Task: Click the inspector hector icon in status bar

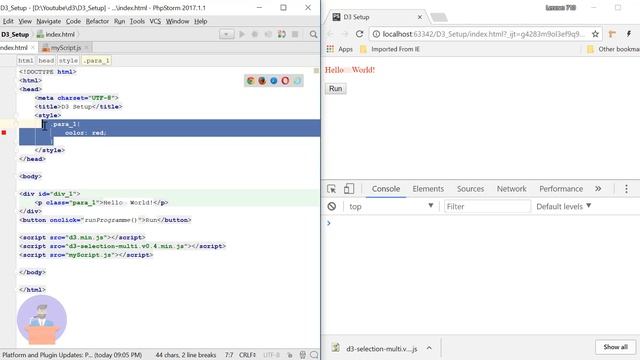Action: [302, 355]
